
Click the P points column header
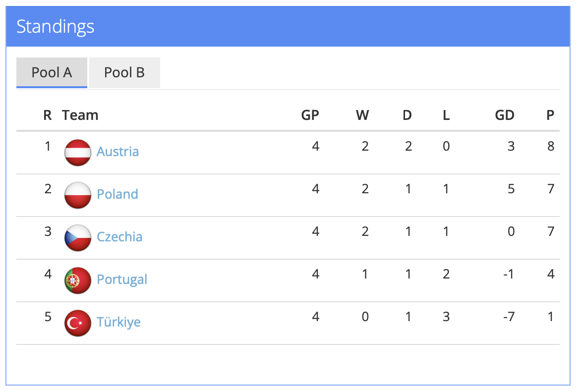[550, 115]
